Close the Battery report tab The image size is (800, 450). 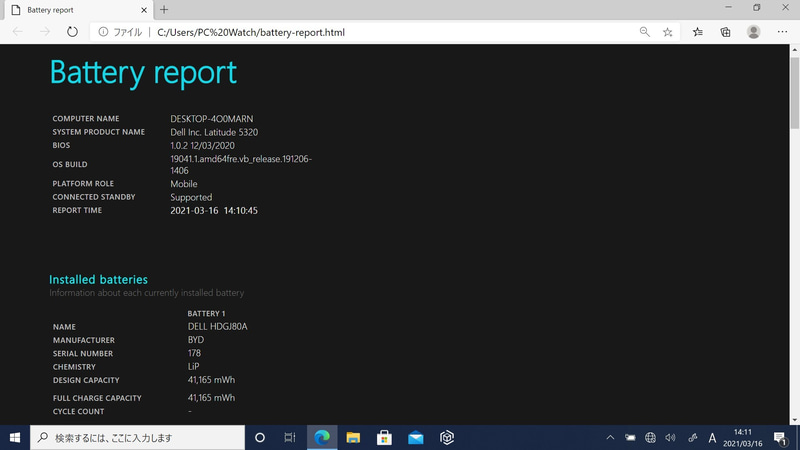coord(144,10)
